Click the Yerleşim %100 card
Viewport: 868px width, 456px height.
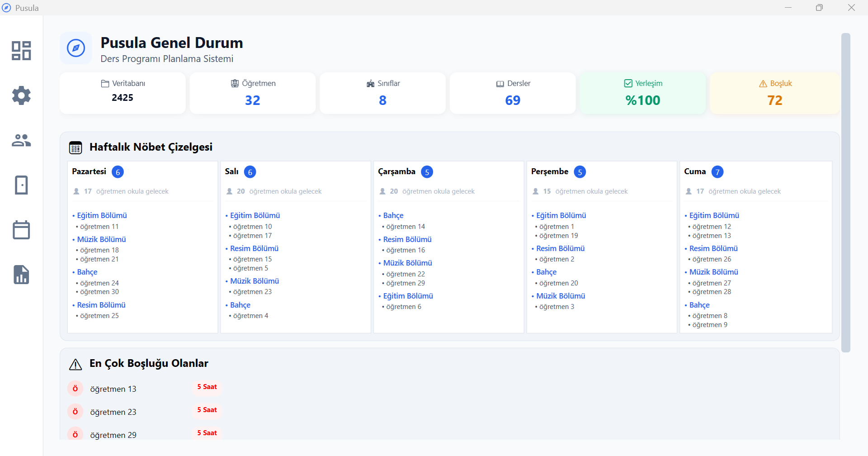pos(642,93)
